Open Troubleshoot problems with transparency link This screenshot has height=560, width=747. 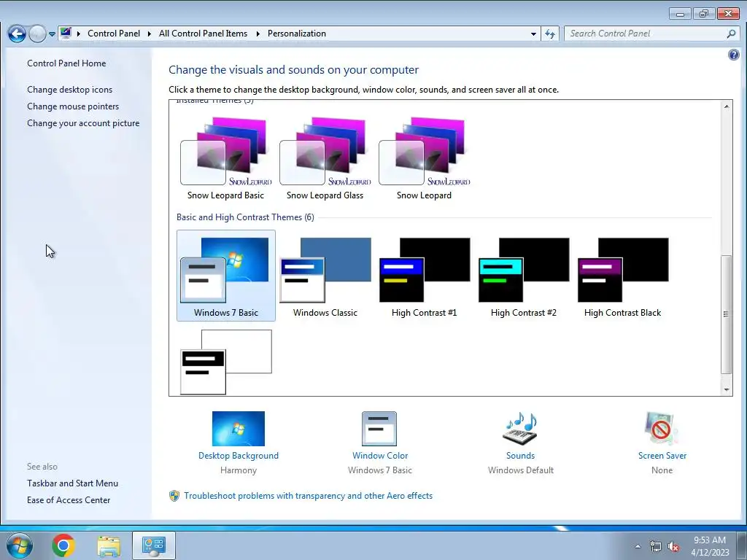(309, 496)
